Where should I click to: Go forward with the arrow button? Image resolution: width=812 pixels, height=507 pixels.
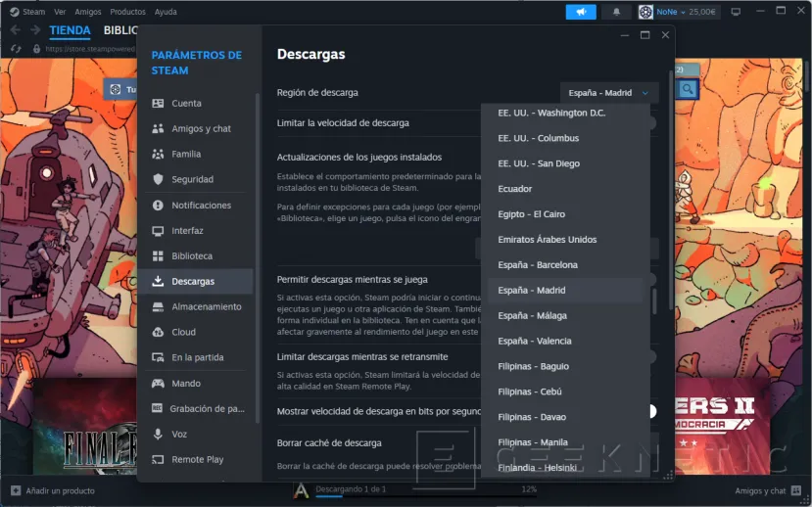coord(35,30)
